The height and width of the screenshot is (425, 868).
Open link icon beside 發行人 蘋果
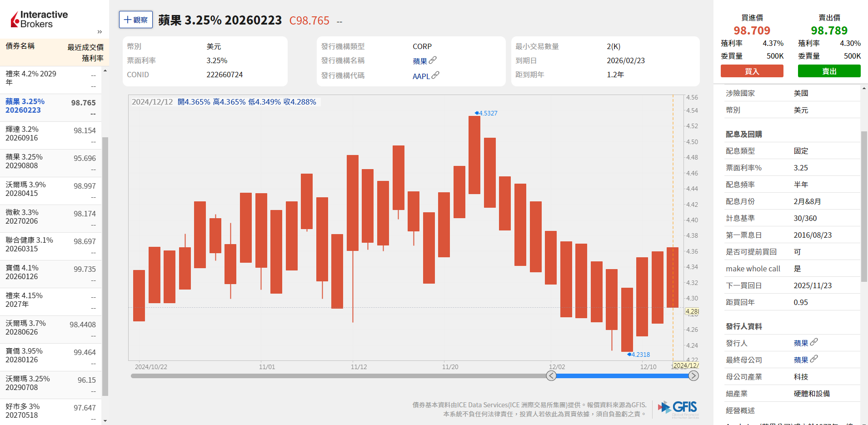(814, 342)
